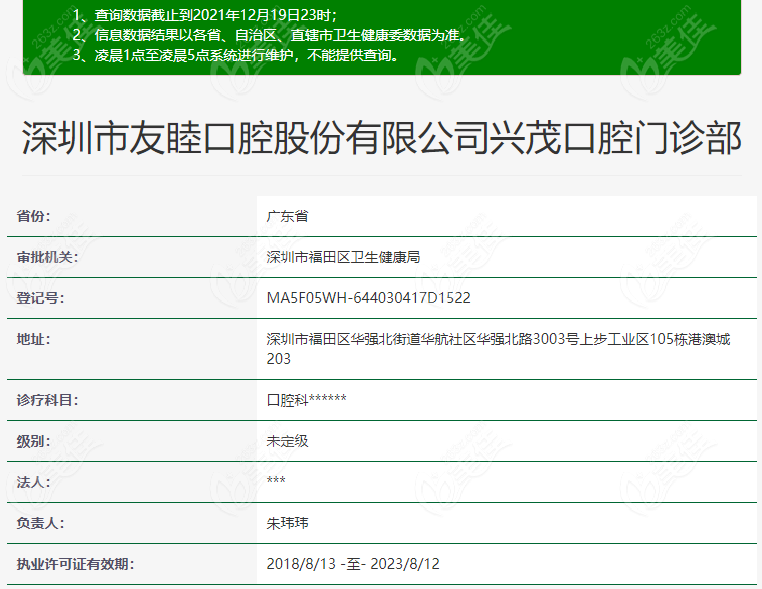The image size is (762, 589).
Task: Select the value 广东省
Action: pyautogui.click(x=287, y=216)
